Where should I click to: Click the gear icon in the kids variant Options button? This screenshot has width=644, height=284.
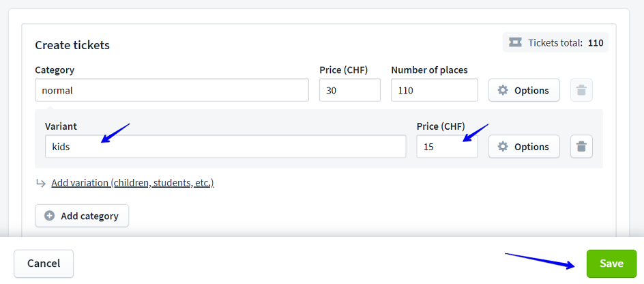[x=503, y=147]
